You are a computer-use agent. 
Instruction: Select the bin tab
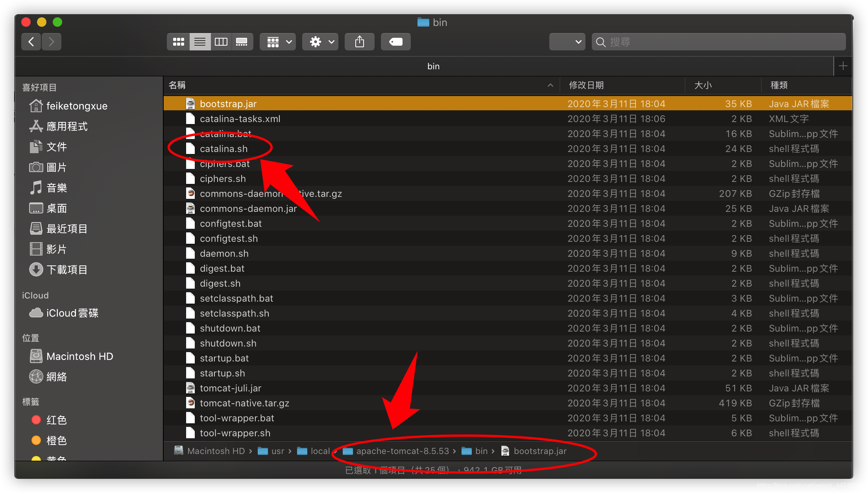click(433, 66)
